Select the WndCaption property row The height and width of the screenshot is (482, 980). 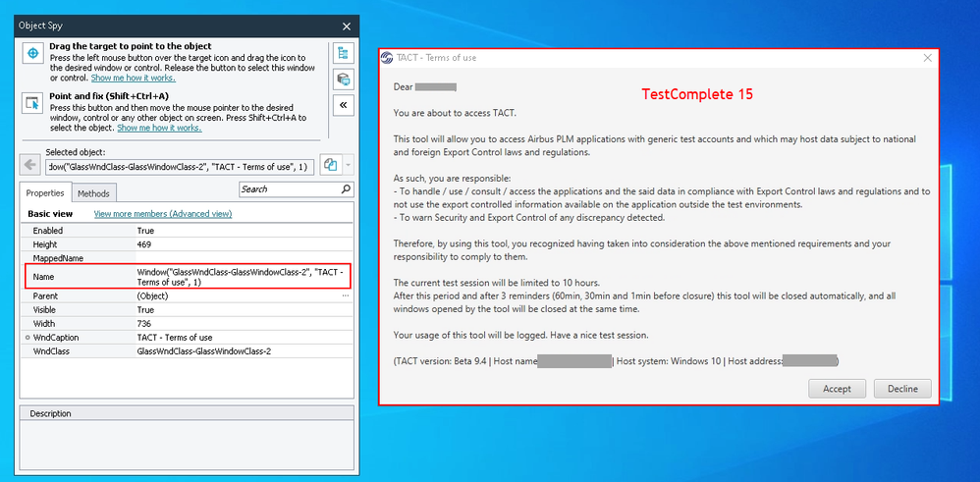click(x=187, y=338)
